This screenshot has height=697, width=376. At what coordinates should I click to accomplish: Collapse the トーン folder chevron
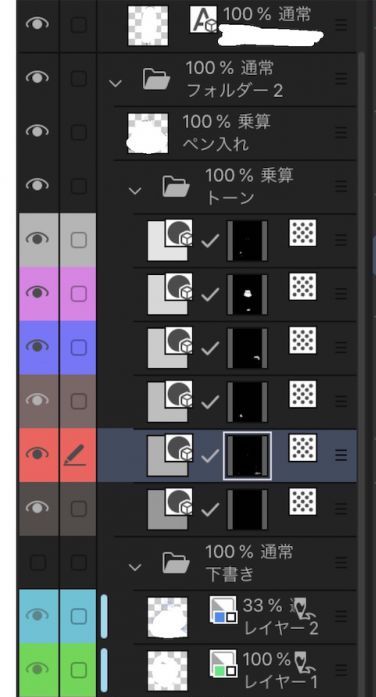(x=135, y=190)
